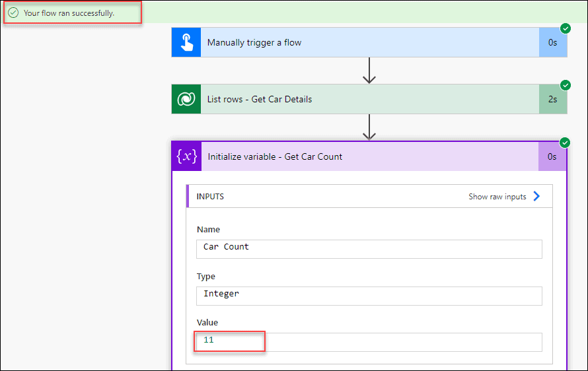Click the Value label above 11
This screenshot has height=371, width=588.
click(x=207, y=322)
